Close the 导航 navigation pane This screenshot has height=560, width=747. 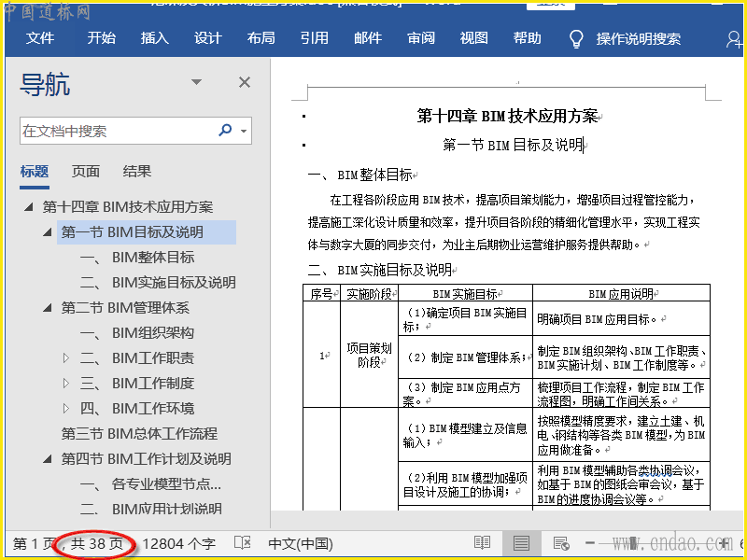[x=245, y=83]
